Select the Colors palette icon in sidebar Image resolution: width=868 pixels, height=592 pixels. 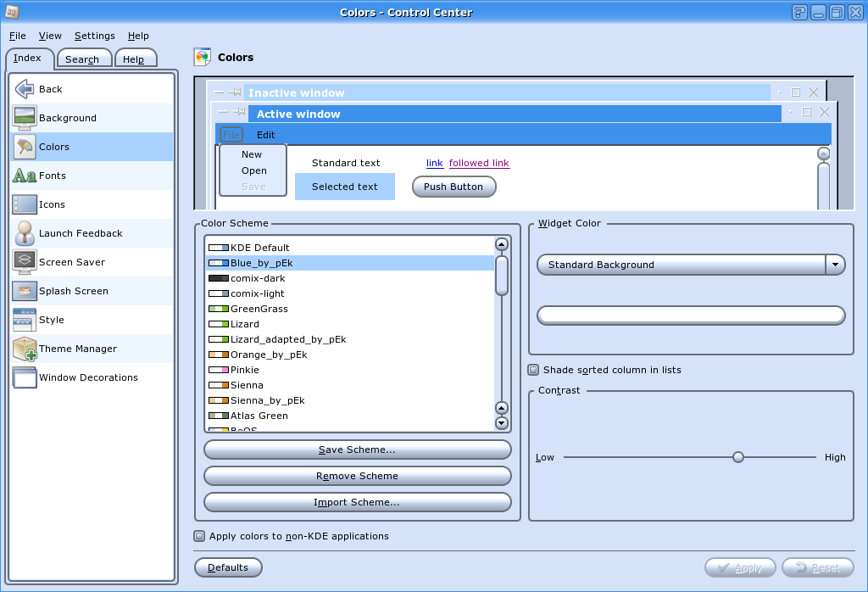(x=25, y=147)
